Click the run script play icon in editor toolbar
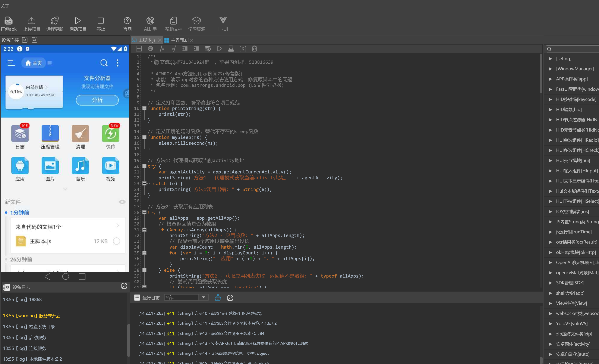The image size is (599, 364). click(219, 49)
